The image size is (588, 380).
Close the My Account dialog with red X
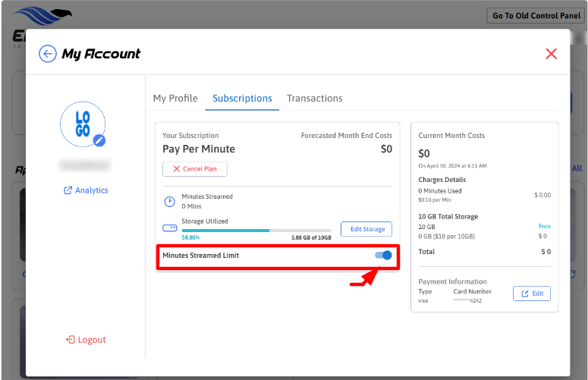point(552,54)
